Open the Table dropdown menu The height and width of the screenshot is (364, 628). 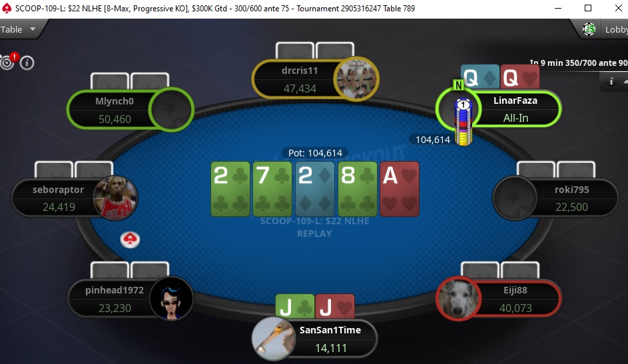click(x=19, y=29)
